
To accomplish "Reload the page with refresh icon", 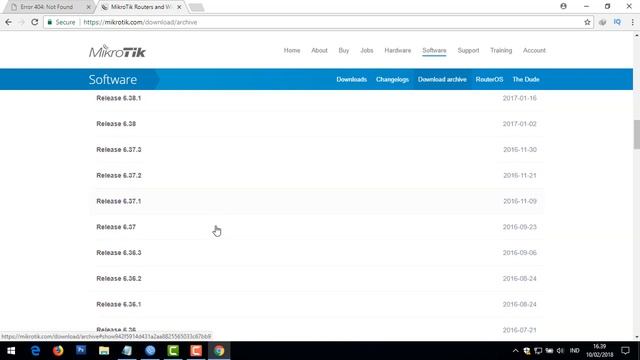I will (x=35, y=22).
